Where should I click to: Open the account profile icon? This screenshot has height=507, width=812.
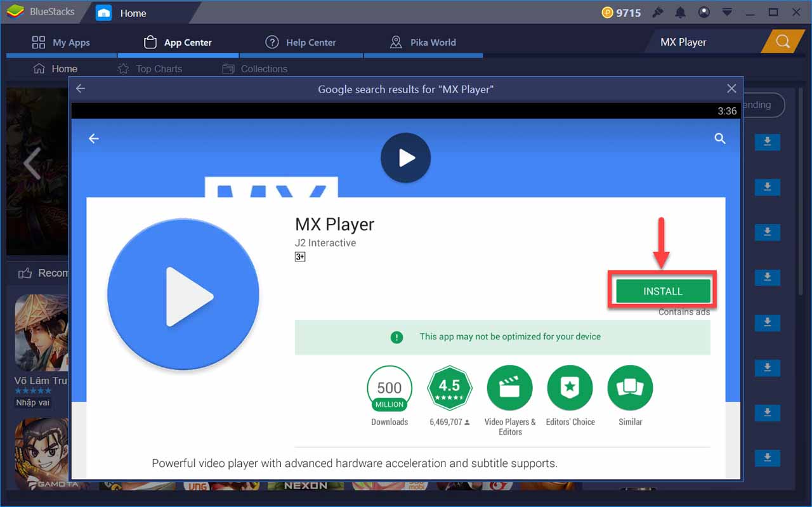click(x=704, y=13)
